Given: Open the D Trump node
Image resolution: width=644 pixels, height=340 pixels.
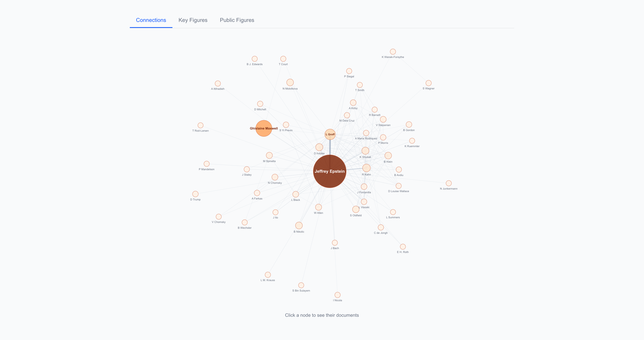Looking at the screenshot, I should [x=195, y=194].
